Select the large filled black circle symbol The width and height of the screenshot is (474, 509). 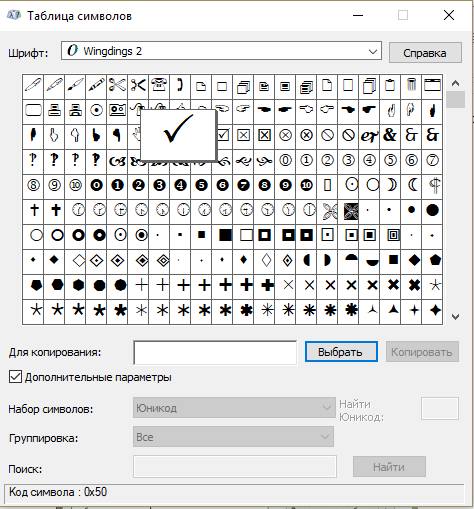[x=432, y=210]
